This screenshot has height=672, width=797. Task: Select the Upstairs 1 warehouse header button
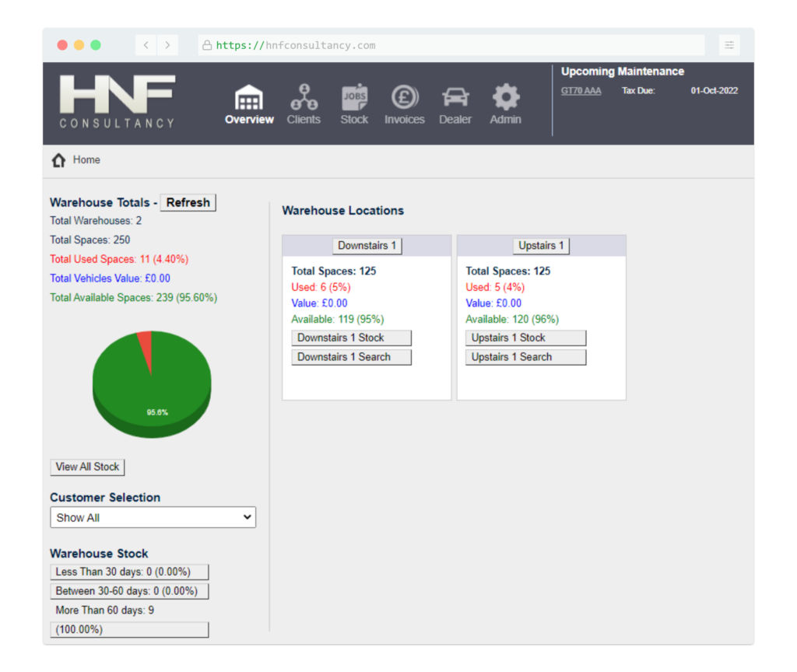[541, 246]
